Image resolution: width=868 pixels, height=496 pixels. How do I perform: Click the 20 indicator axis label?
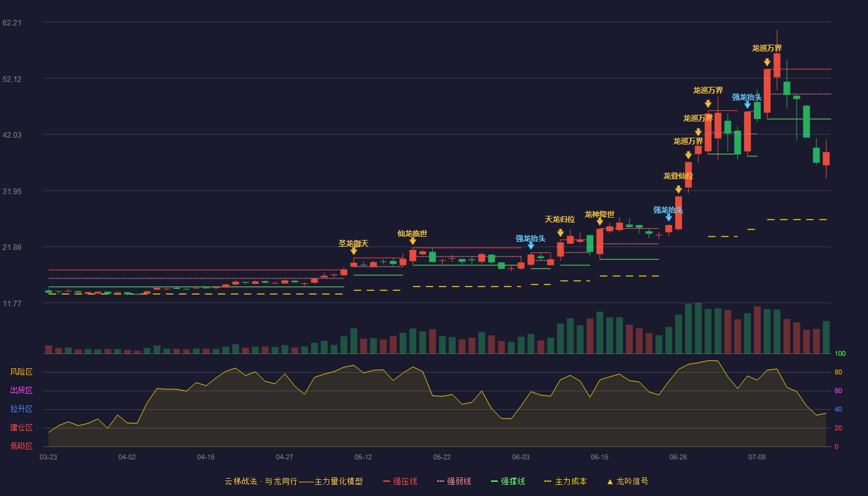(838, 428)
